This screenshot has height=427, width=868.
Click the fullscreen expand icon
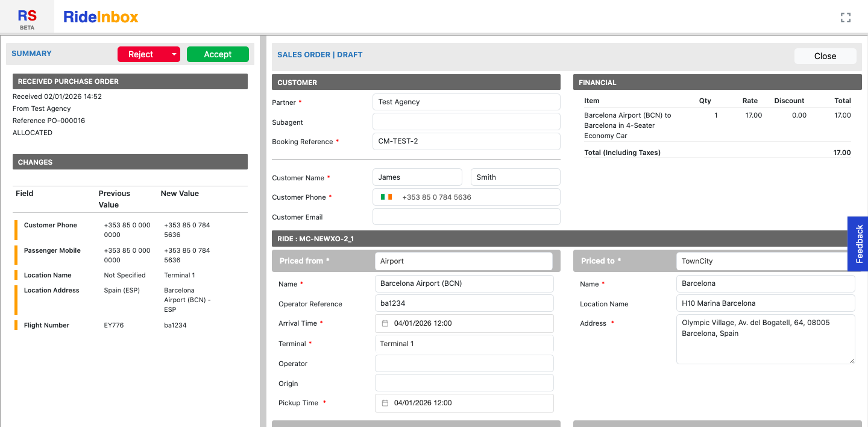[x=845, y=17]
